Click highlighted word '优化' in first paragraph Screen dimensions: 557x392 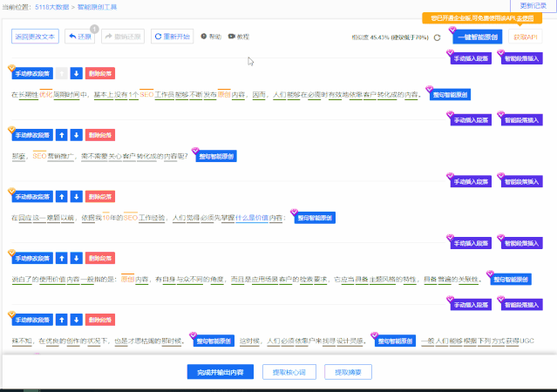(46, 94)
